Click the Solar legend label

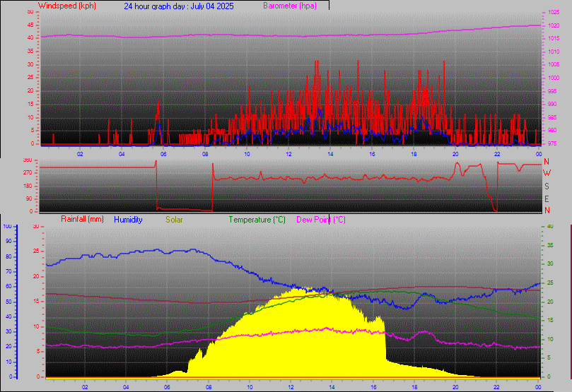[174, 220]
